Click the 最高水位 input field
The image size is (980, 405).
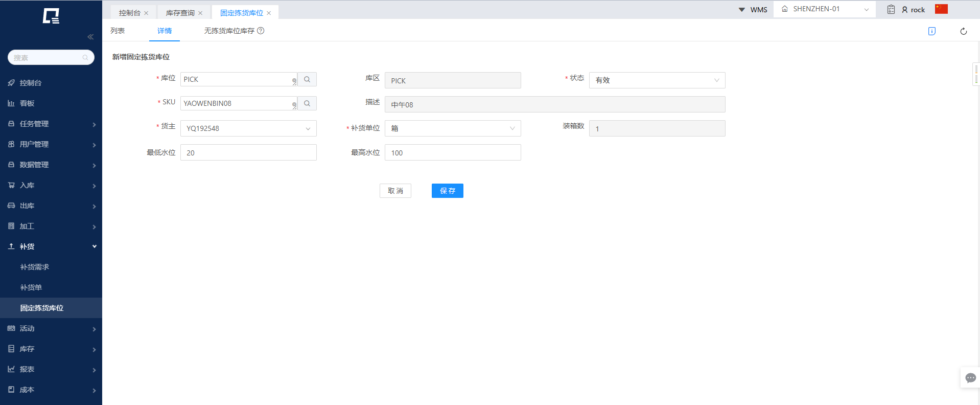[x=453, y=152]
